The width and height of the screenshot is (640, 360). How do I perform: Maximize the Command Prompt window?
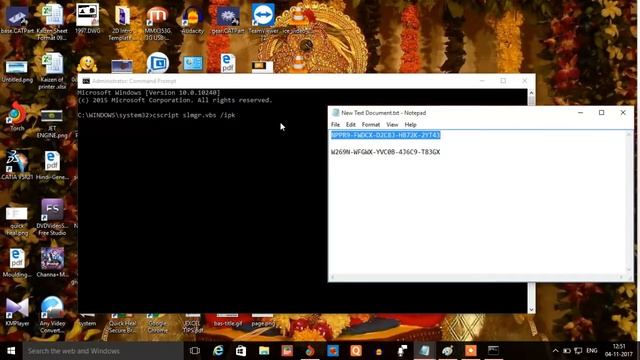pos(503,81)
